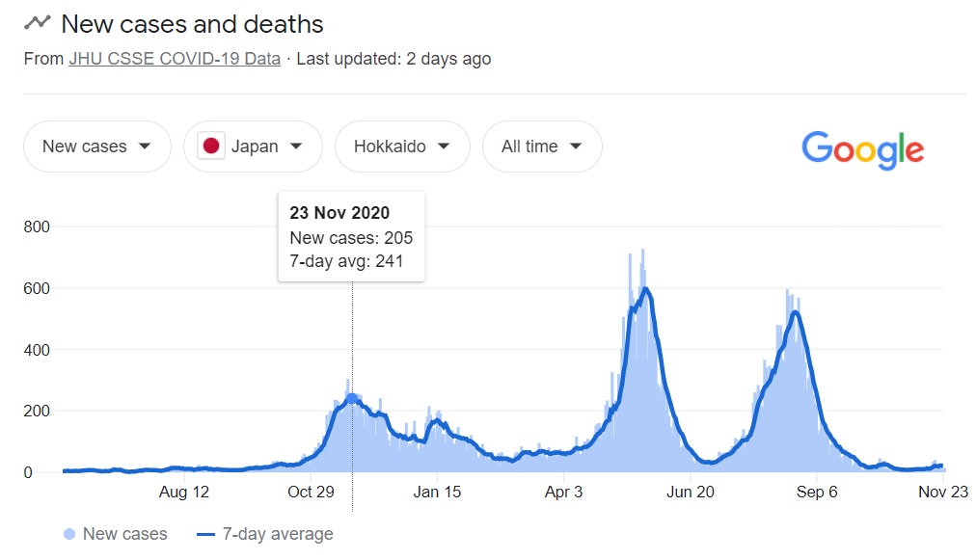The height and width of the screenshot is (560, 976).
Task: Click the dark blue 7-day average legend line
Action: point(204,534)
